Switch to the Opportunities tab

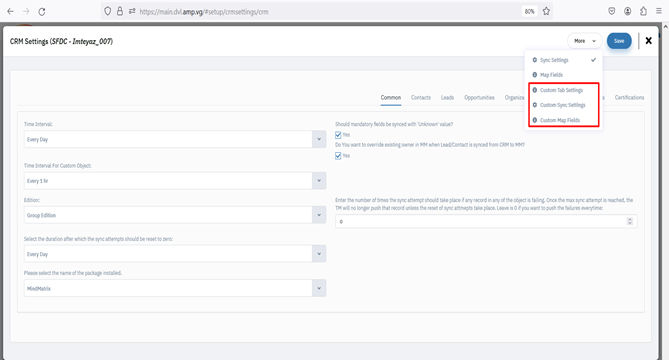479,98
